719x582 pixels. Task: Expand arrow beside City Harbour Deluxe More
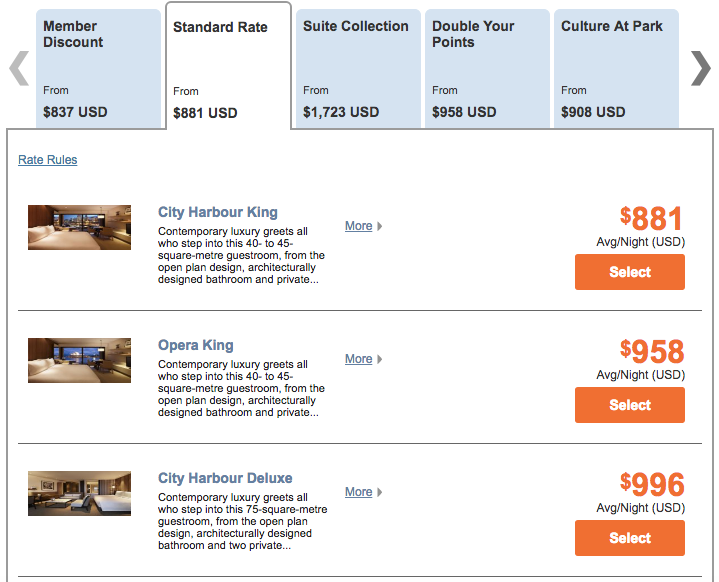pyautogui.click(x=380, y=492)
